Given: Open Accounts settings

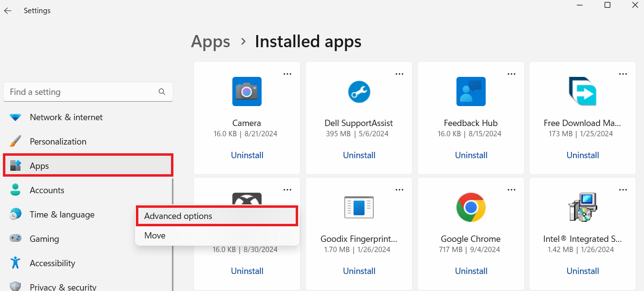Looking at the screenshot, I should 88,190.
